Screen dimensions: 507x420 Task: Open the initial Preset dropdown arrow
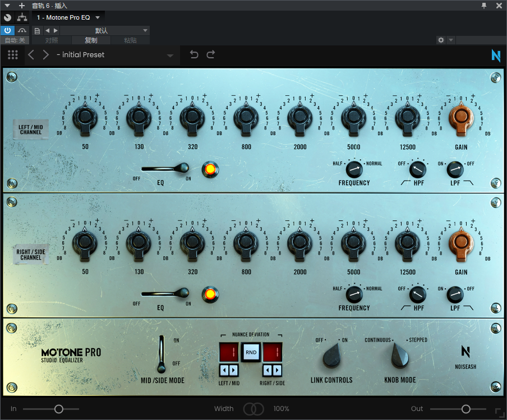tap(170, 56)
